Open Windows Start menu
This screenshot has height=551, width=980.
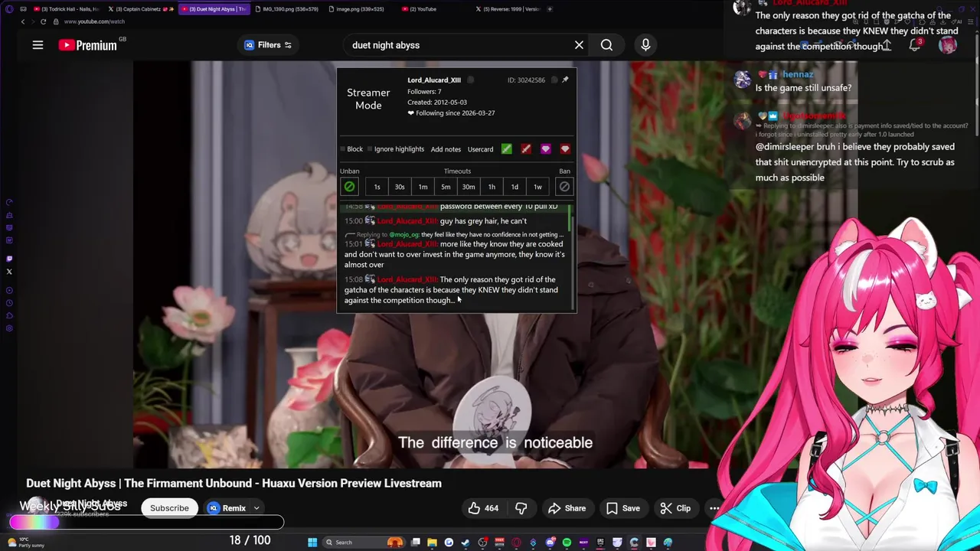(x=312, y=543)
